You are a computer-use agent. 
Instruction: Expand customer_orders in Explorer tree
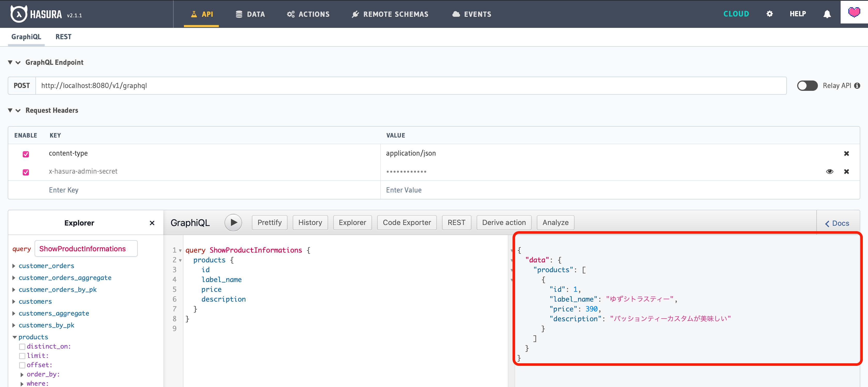tap(14, 266)
